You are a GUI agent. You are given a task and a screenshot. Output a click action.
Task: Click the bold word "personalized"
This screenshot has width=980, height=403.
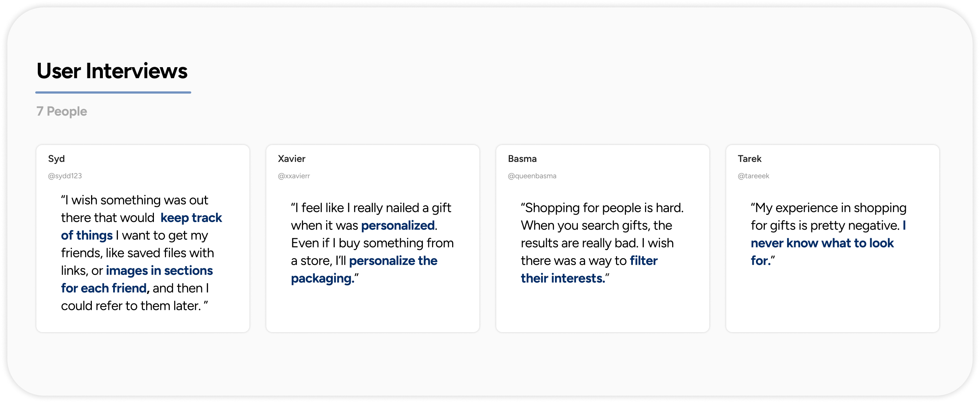click(x=397, y=226)
